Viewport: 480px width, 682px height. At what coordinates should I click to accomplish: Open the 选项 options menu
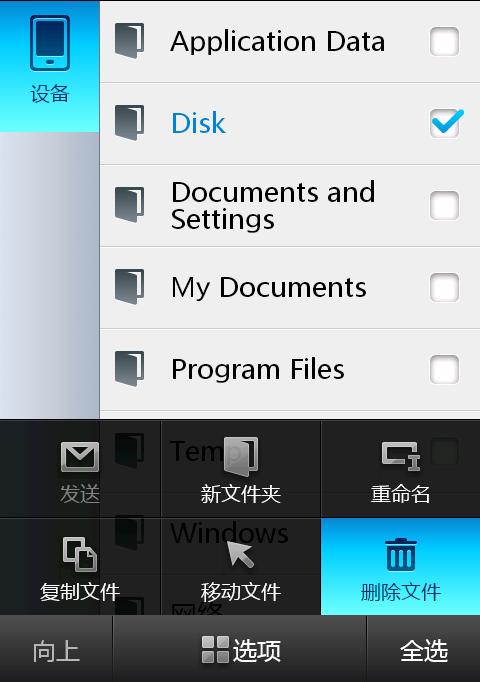click(x=240, y=650)
